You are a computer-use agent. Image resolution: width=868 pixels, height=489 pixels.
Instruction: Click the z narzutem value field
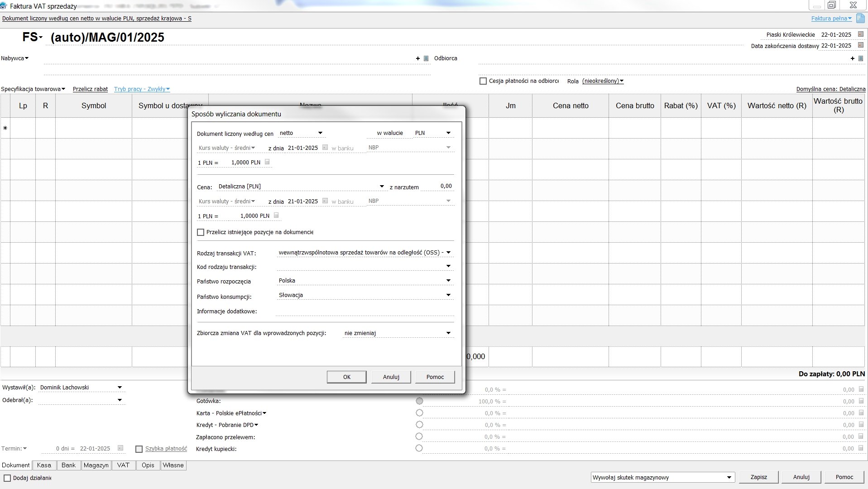(437, 186)
